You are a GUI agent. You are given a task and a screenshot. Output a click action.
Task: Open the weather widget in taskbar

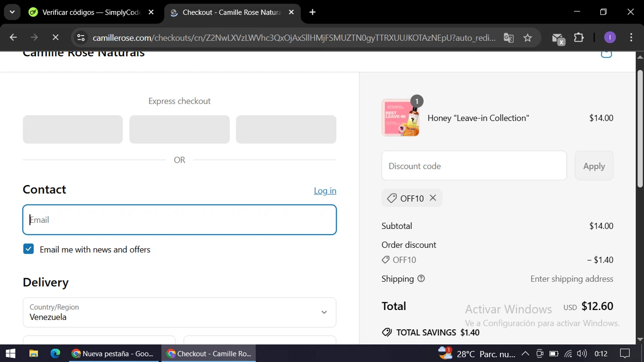[x=477, y=353]
